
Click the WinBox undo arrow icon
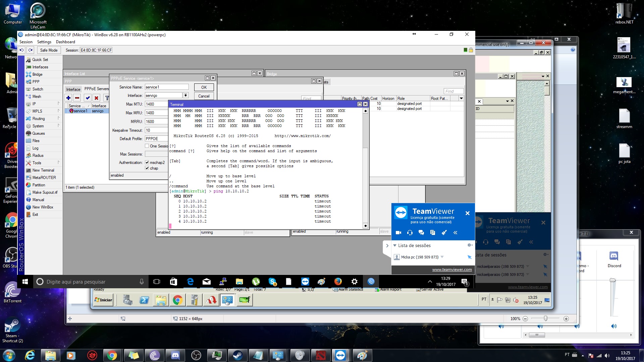pyautogui.click(x=22, y=50)
